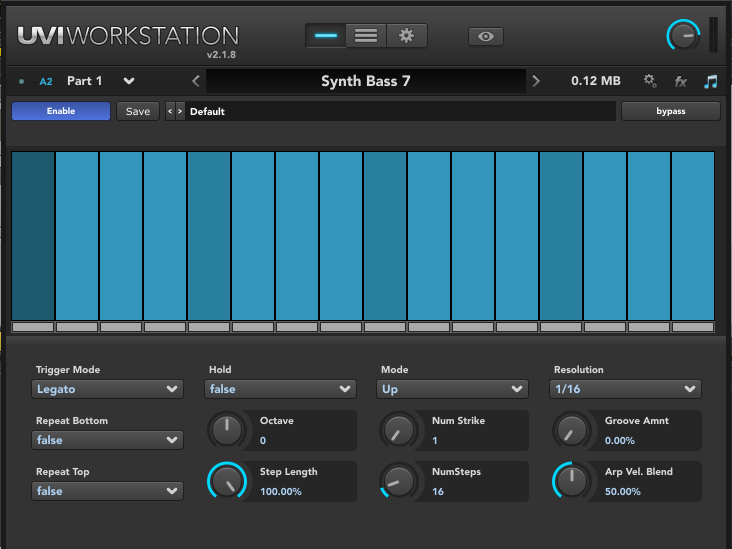Load the previous preset with the left arrow

[196, 81]
